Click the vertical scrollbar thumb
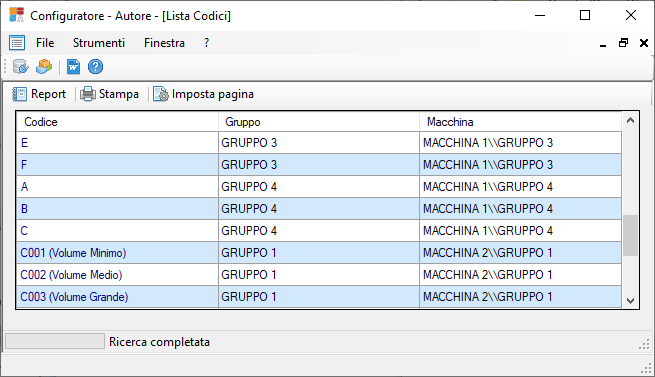 pyautogui.click(x=630, y=235)
